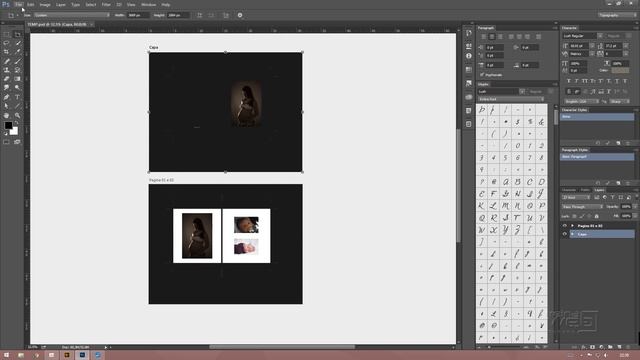The width and height of the screenshot is (640, 360).
Task: Hide the Pagina 01 e 02 layer group
Action: pyautogui.click(x=565, y=226)
